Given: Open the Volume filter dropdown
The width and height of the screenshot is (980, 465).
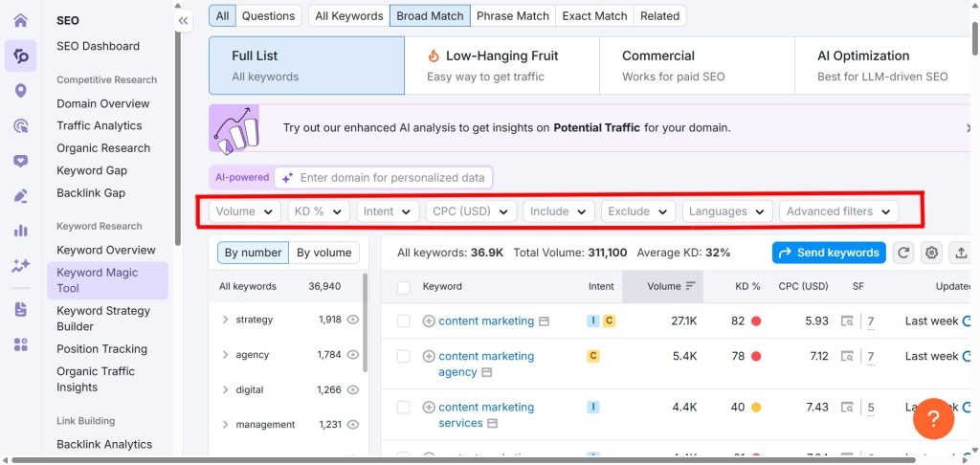Looking at the screenshot, I should (x=244, y=211).
